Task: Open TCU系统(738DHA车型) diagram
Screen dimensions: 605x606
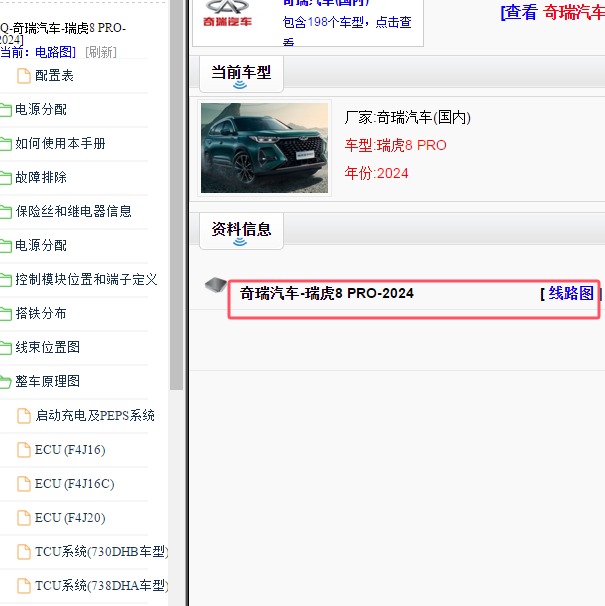Action: pyautogui.click(x=101, y=586)
